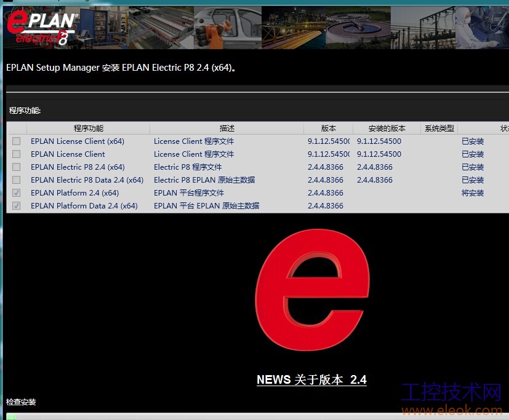Click the 检查安装 status text
This screenshot has height=420, width=509.
click(21, 402)
